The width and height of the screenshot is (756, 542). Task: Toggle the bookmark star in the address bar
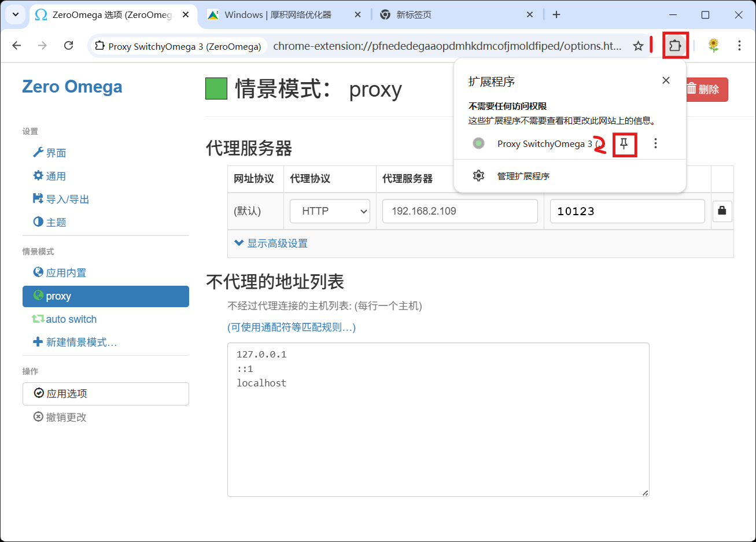638,45
